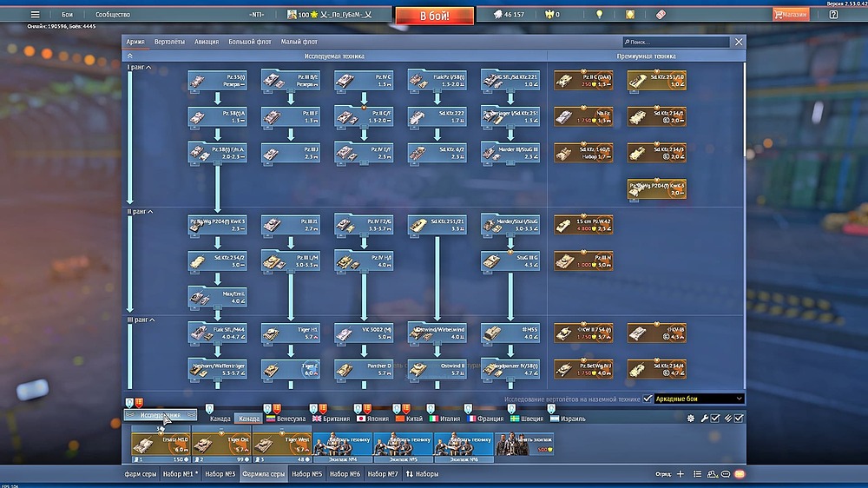Click the Поиск search field
Image resolution: width=868 pixels, height=488 pixels.
(x=677, y=42)
